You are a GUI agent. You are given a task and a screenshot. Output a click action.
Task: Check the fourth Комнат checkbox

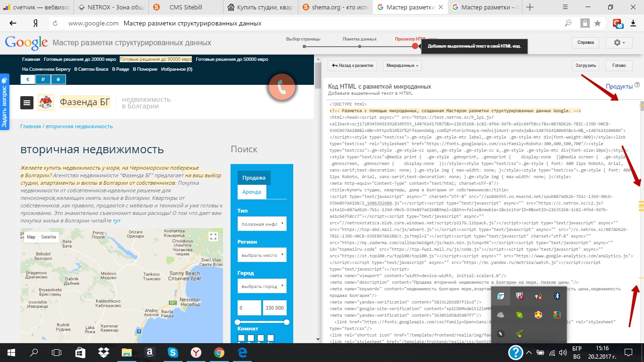tap(271, 338)
